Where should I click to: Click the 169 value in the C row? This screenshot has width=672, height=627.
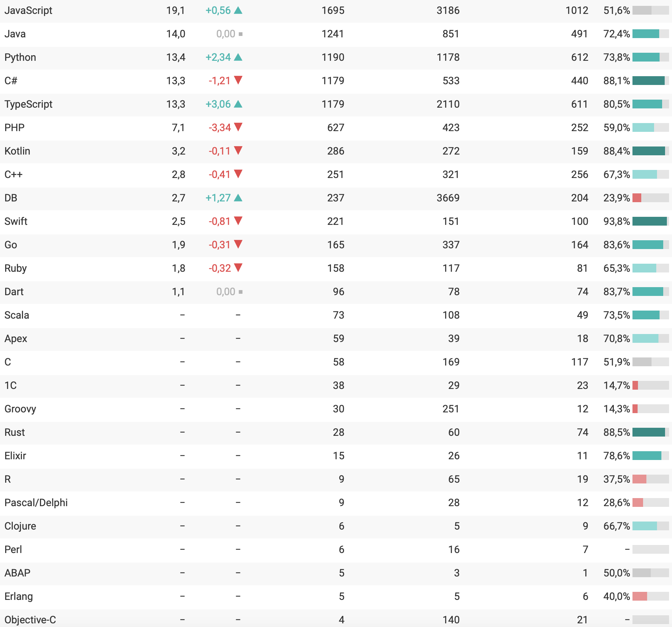(451, 362)
